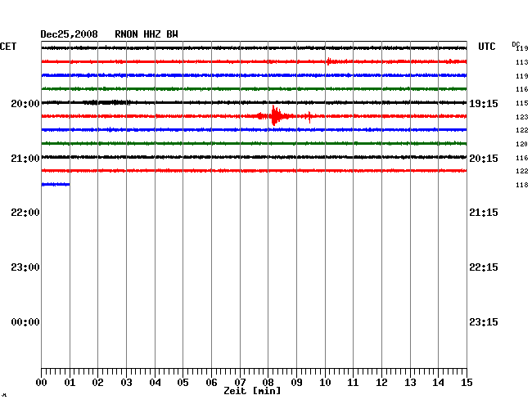Click the 23:00 CET time label
532x404 pixels.
[25, 267]
